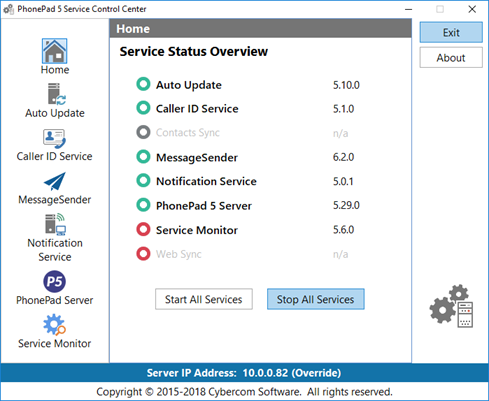Select the 'Service Monitor' sidebar label
The height and width of the screenshot is (401, 489).
pyautogui.click(x=55, y=344)
